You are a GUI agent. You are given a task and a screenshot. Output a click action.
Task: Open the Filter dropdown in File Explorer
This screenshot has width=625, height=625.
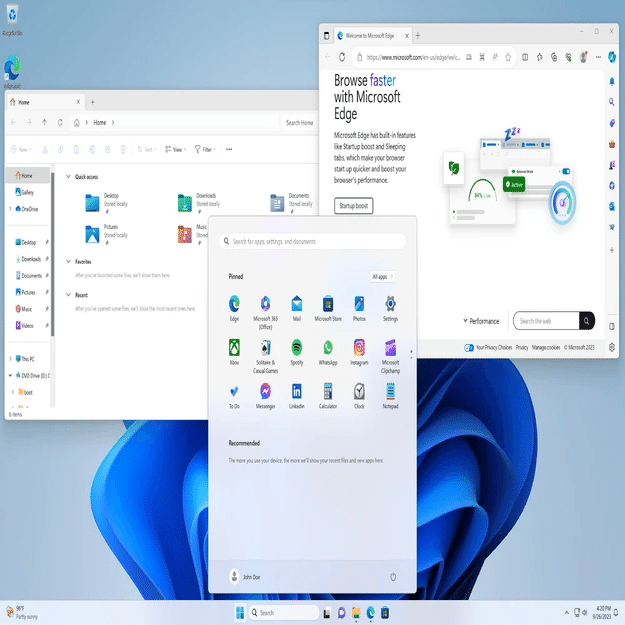205,149
